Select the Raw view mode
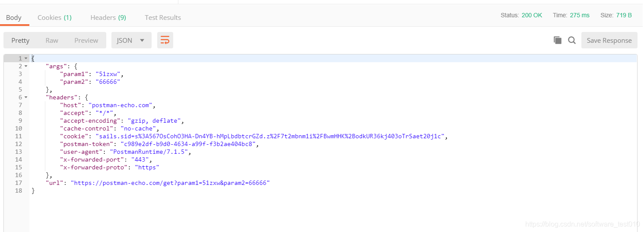This screenshot has width=644, height=232. (x=52, y=40)
